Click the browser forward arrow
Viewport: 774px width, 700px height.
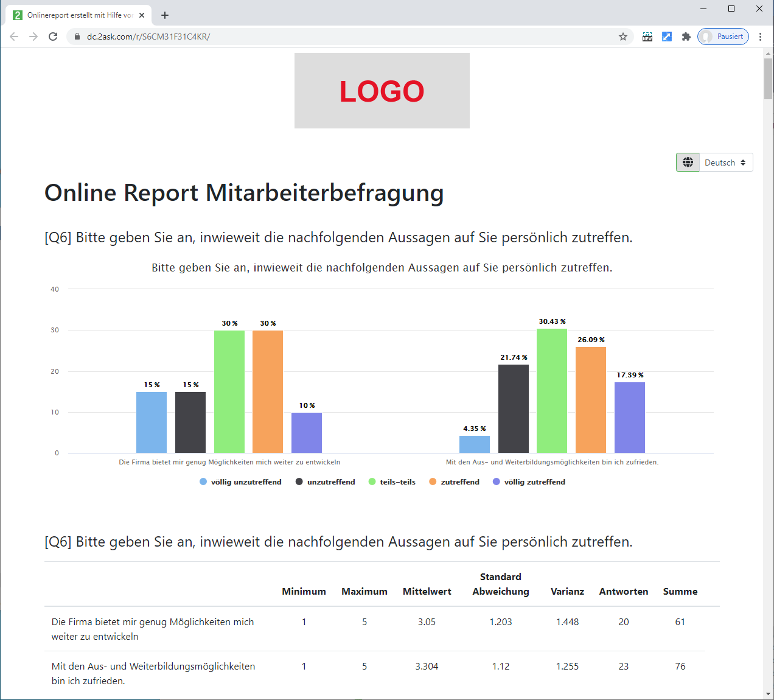pos(33,37)
